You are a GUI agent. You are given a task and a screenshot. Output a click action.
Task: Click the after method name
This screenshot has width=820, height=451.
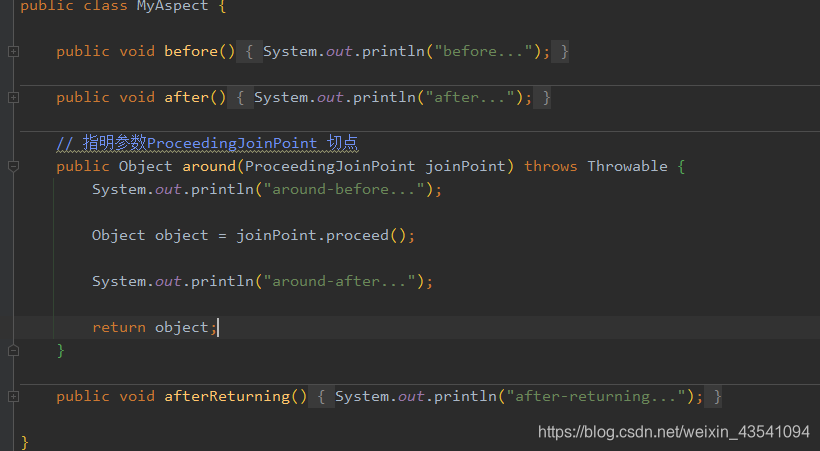coord(186,97)
